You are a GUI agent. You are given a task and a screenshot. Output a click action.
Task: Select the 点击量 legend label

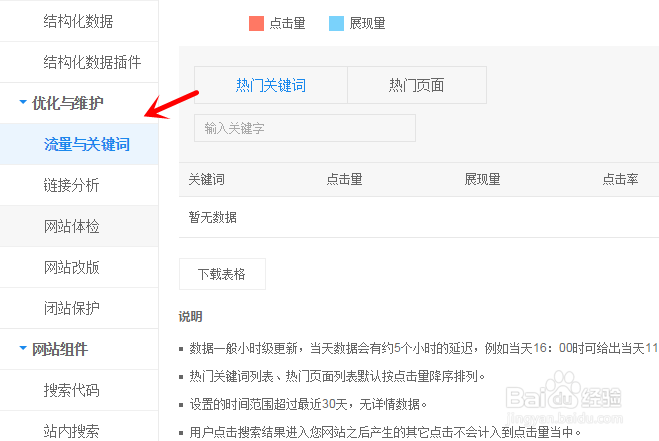click(287, 24)
